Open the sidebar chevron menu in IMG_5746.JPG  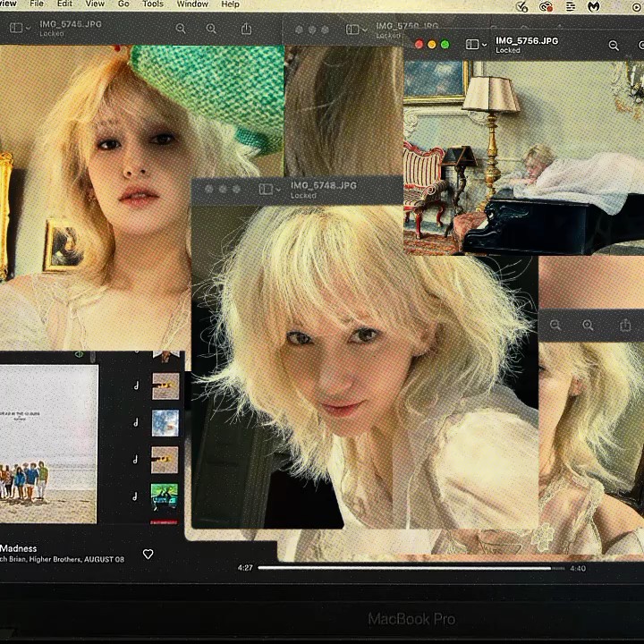pos(29,28)
